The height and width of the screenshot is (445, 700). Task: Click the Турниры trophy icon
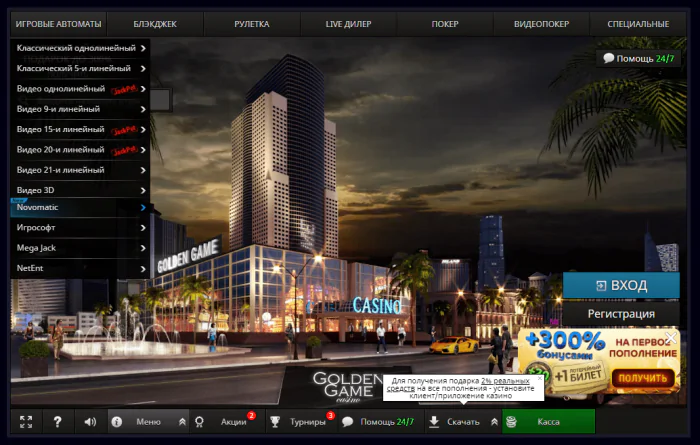click(275, 422)
